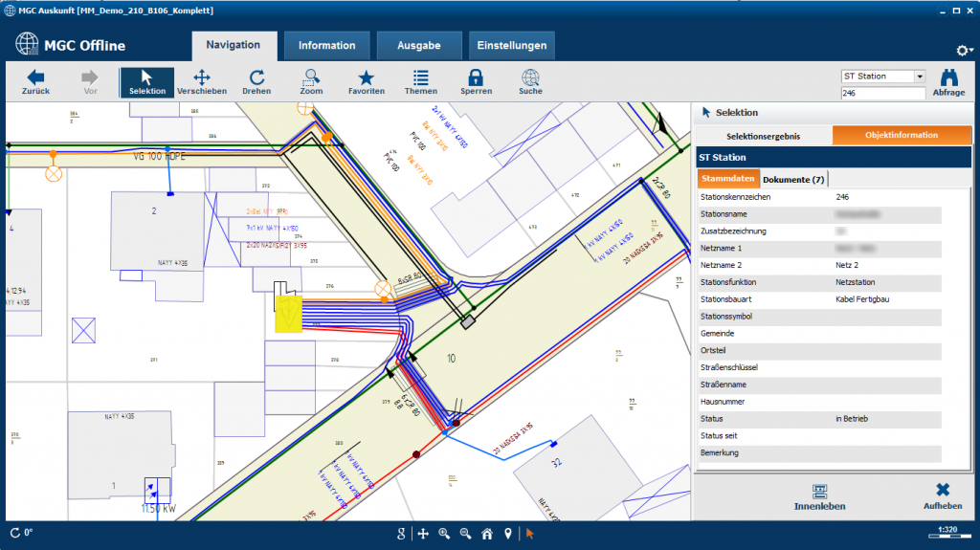
Task: Activate the Selektion pointer tool
Action: tap(147, 82)
